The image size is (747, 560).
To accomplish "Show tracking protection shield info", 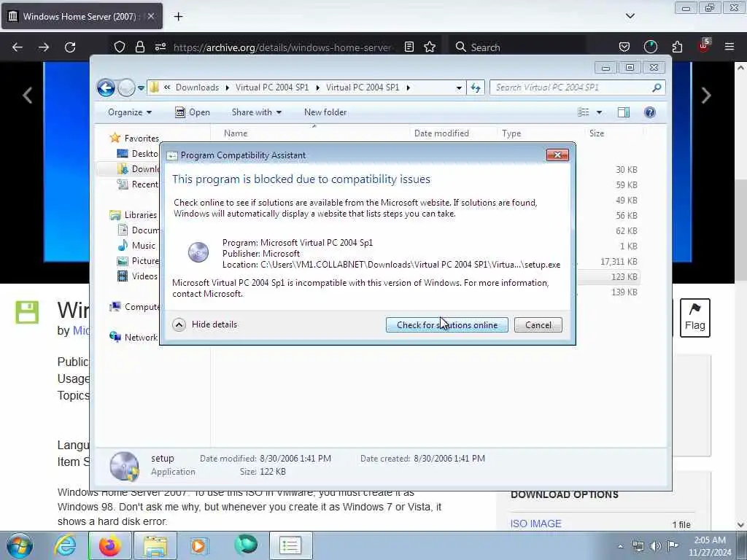I will (x=119, y=47).
